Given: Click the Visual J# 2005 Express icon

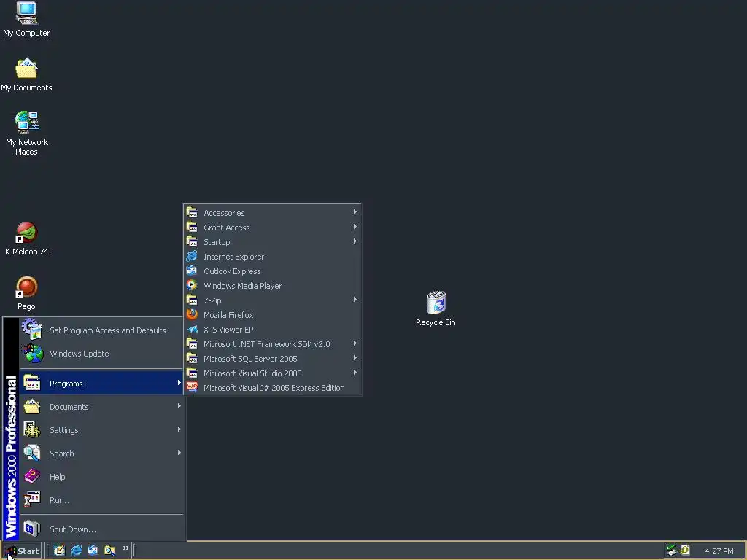Looking at the screenshot, I should pos(192,387).
